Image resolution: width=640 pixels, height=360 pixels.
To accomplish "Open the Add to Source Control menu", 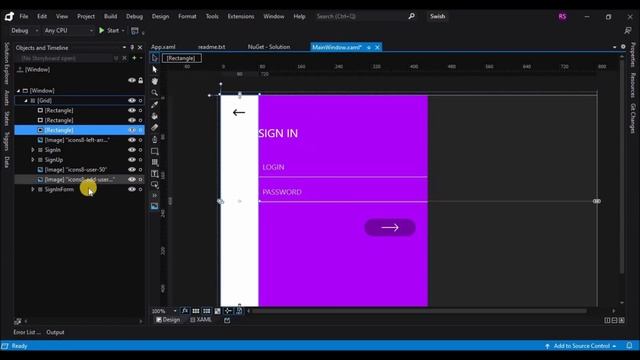I will [581, 346].
